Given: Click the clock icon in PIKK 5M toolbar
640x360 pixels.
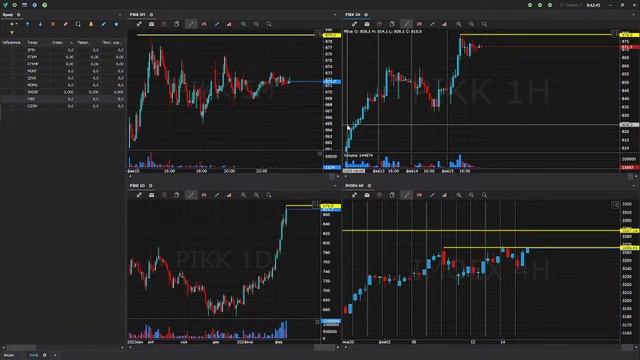Looking at the screenshot, I should coord(164,24).
